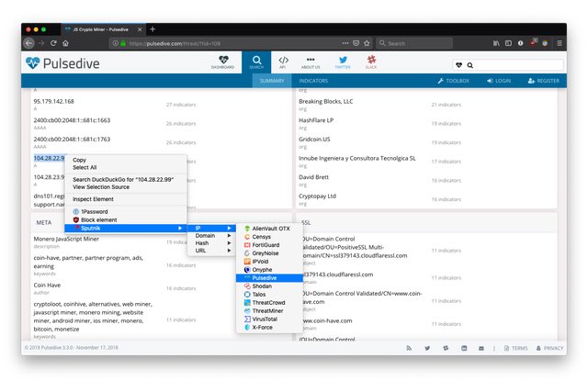Switch to the Indicators tab
The height and width of the screenshot is (392, 588).
(313, 81)
